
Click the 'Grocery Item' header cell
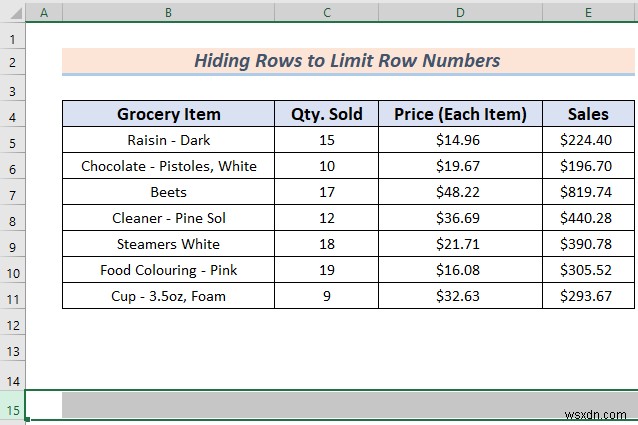click(x=168, y=114)
